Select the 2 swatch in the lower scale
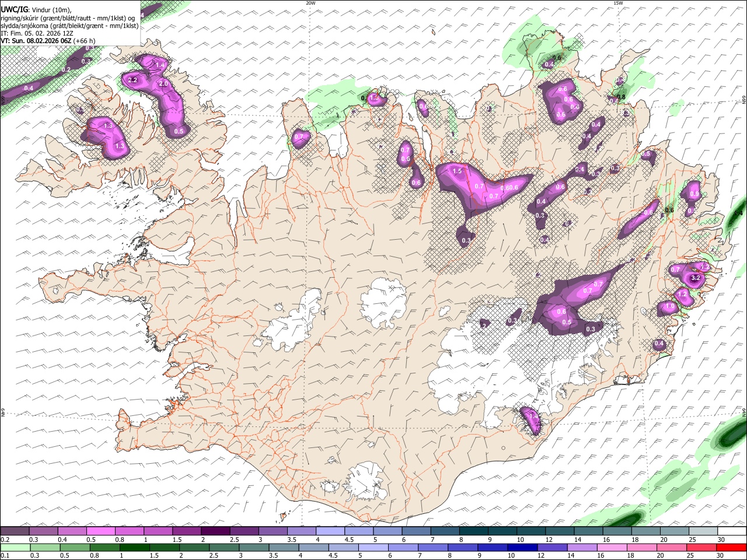Viewport: 747px width, 560px height. [x=194, y=547]
